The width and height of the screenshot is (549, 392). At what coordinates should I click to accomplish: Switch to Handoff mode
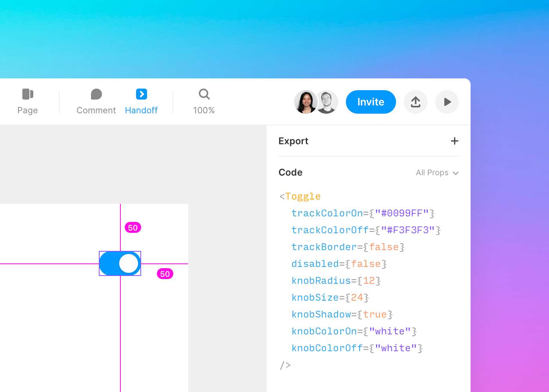tap(141, 102)
